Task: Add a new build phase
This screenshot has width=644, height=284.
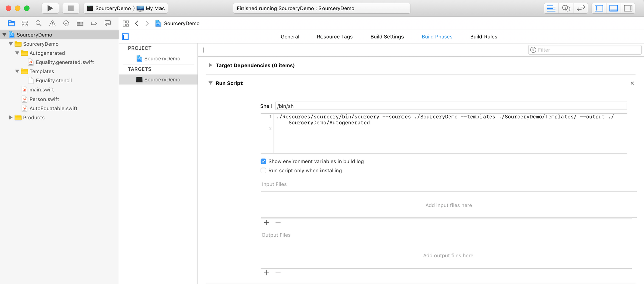Action: click(x=204, y=50)
